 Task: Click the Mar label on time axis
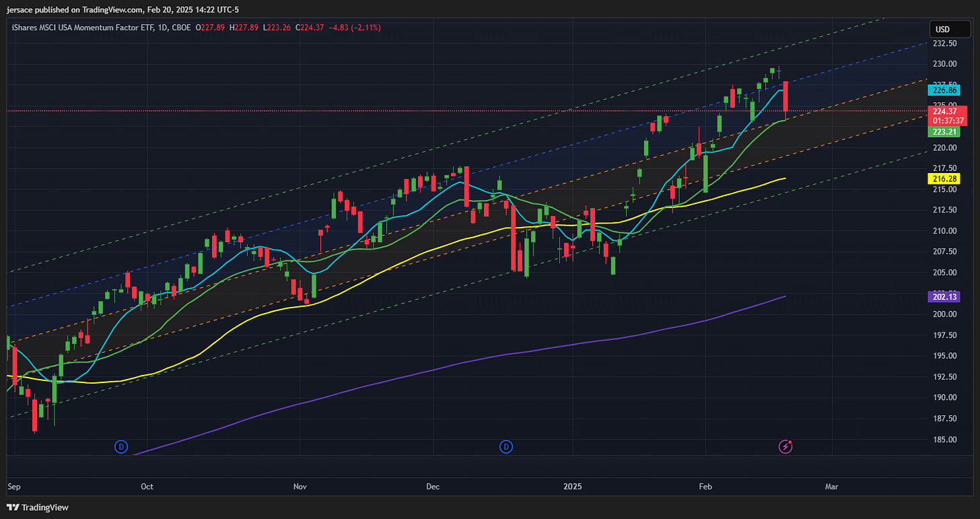point(832,485)
